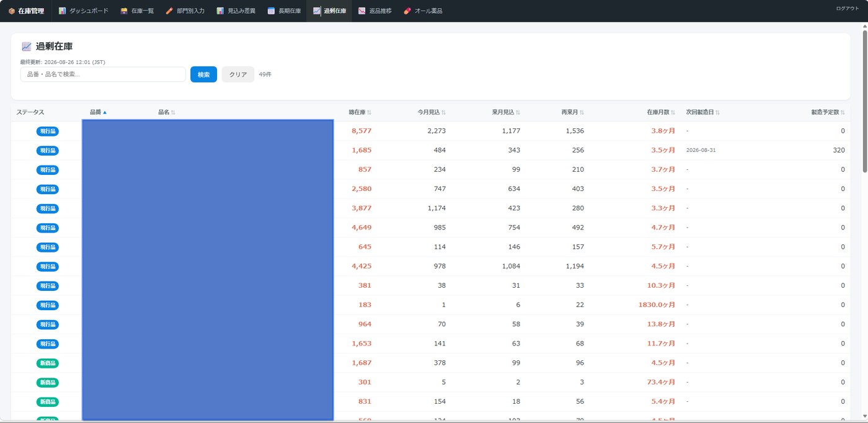The image size is (868, 423).
Task: Sort by 次回製造日 with its icon
Action: (x=717, y=112)
